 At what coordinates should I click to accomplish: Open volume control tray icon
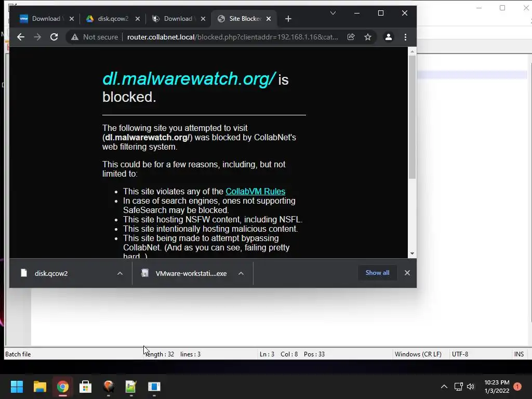coord(471,387)
